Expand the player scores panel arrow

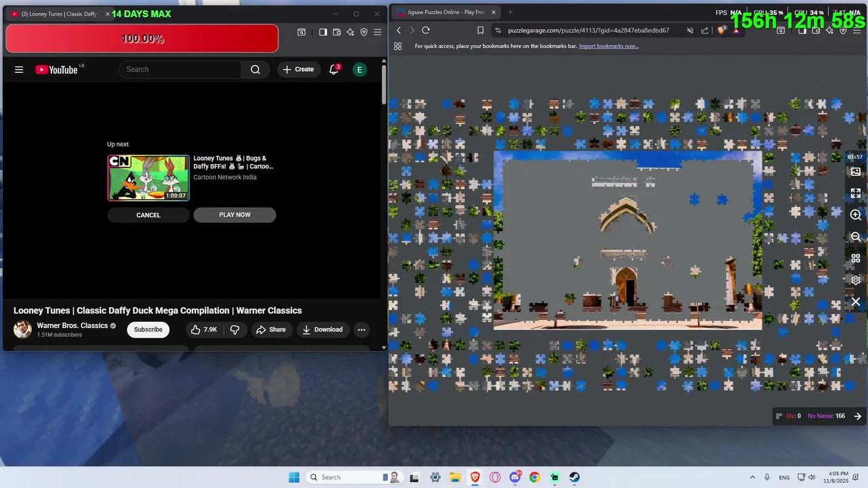857,416
